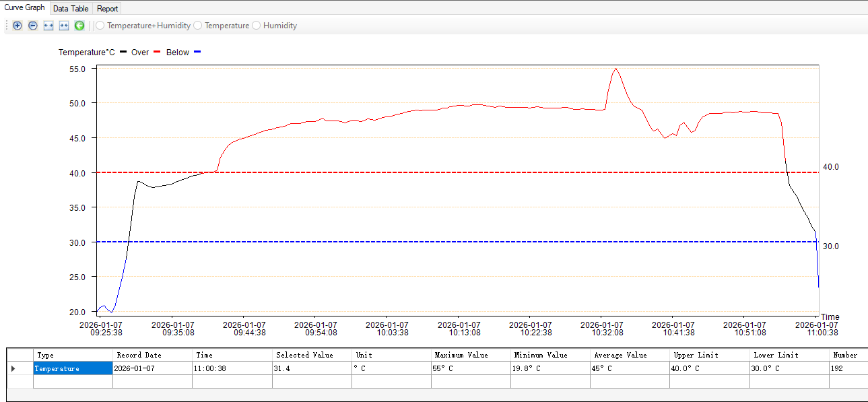
Task: Switch to the Curve Graph tab
Action: pyautogui.click(x=24, y=8)
